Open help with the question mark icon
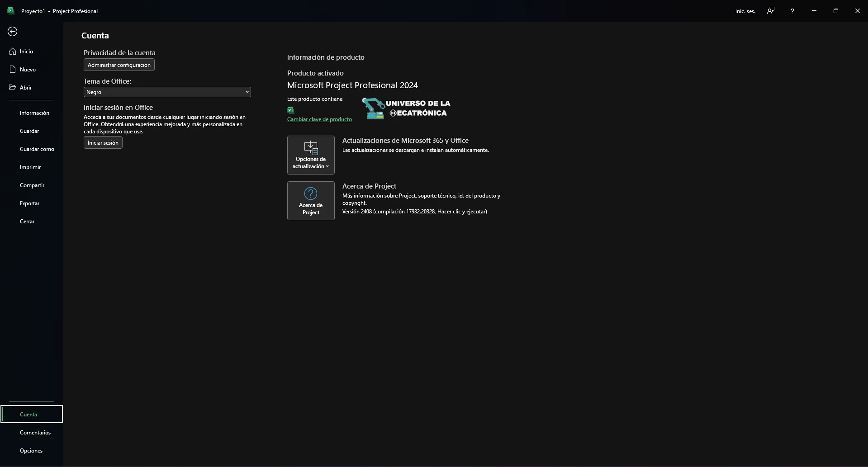This screenshot has height=467, width=868. tap(792, 11)
